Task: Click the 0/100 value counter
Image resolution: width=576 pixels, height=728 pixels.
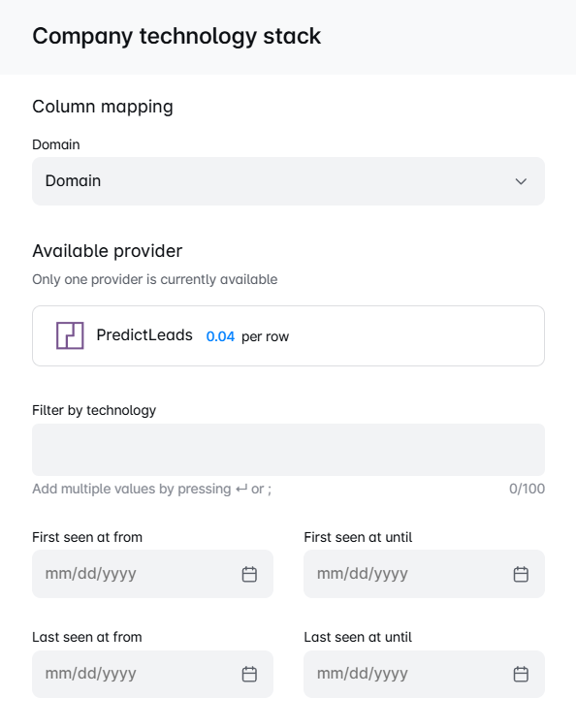Action: [527, 489]
